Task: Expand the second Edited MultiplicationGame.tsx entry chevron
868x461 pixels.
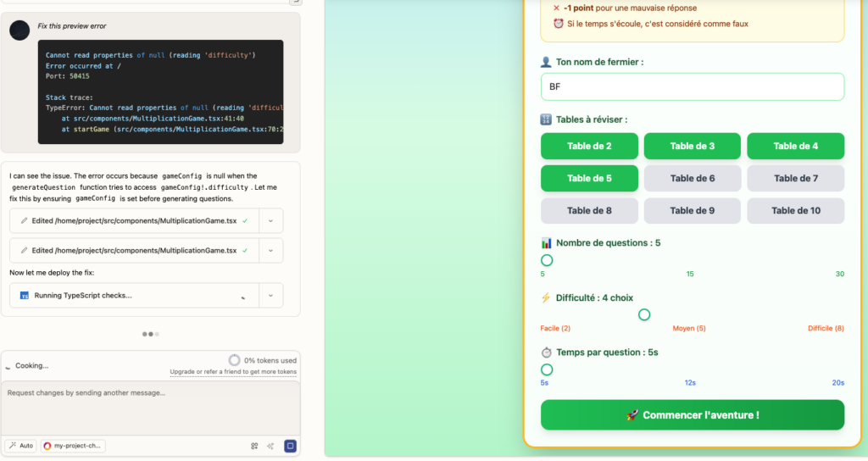Action: (270, 251)
